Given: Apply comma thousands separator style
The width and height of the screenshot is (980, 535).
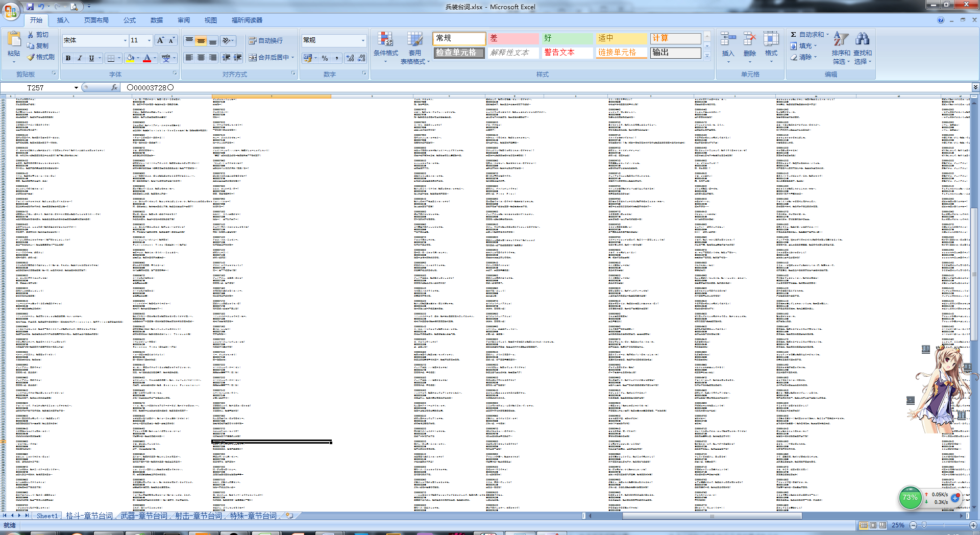Looking at the screenshot, I should click(337, 58).
